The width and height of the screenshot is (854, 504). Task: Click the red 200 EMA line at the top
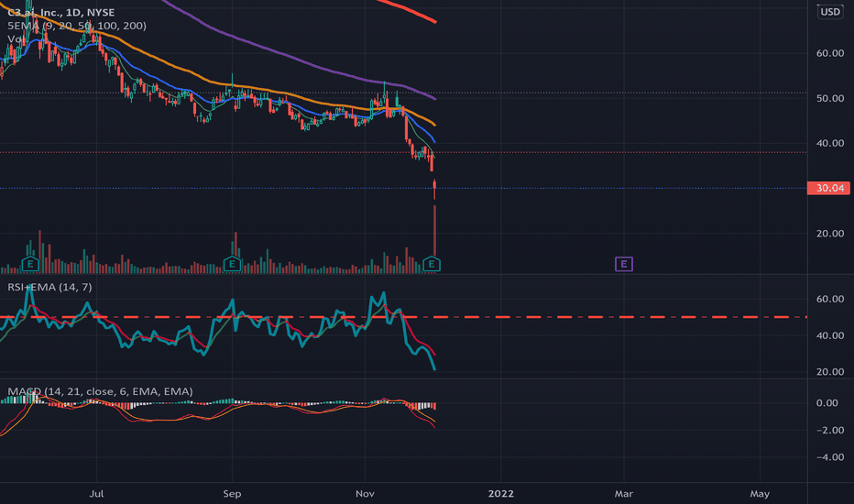(x=409, y=10)
